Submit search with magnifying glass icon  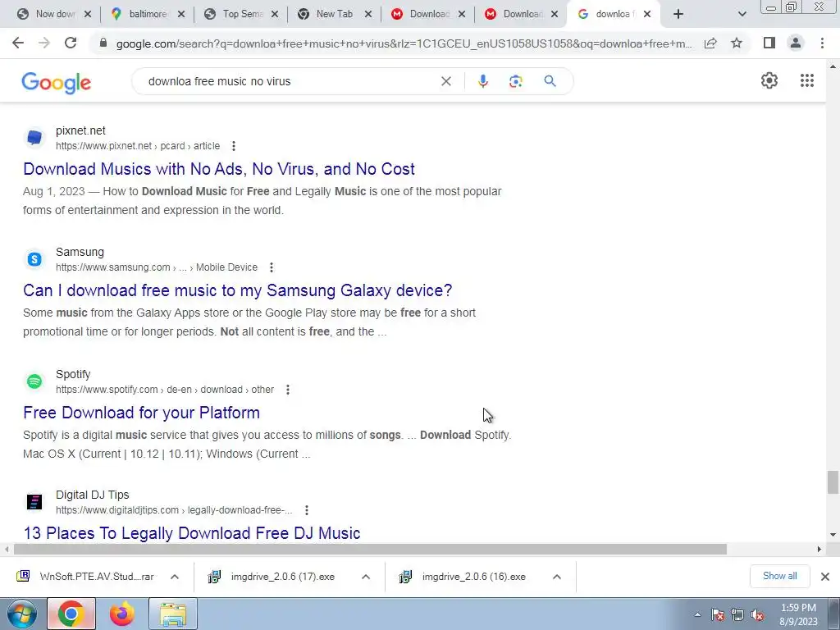point(550,81)
